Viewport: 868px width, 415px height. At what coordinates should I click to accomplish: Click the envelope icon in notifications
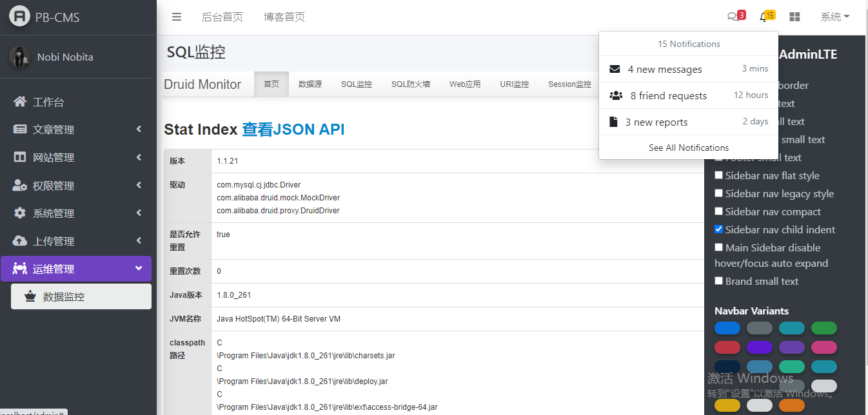[615, 69]
